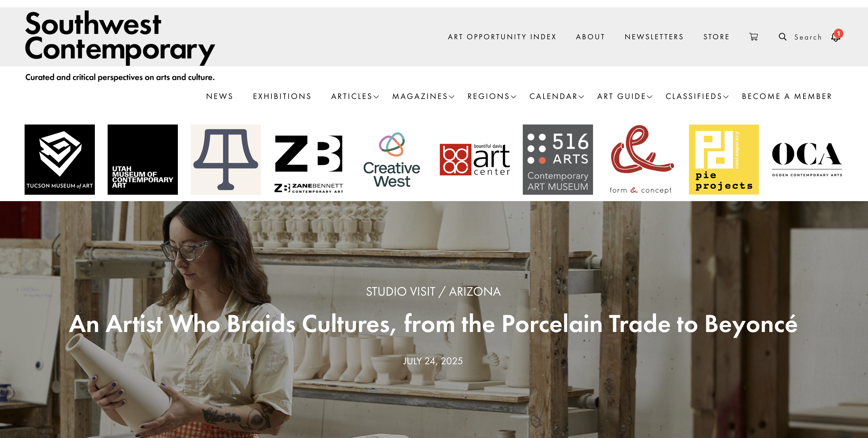Expand the Articles dropdown menu
This screenshot has width=868, height=438.
pos(355,96)
